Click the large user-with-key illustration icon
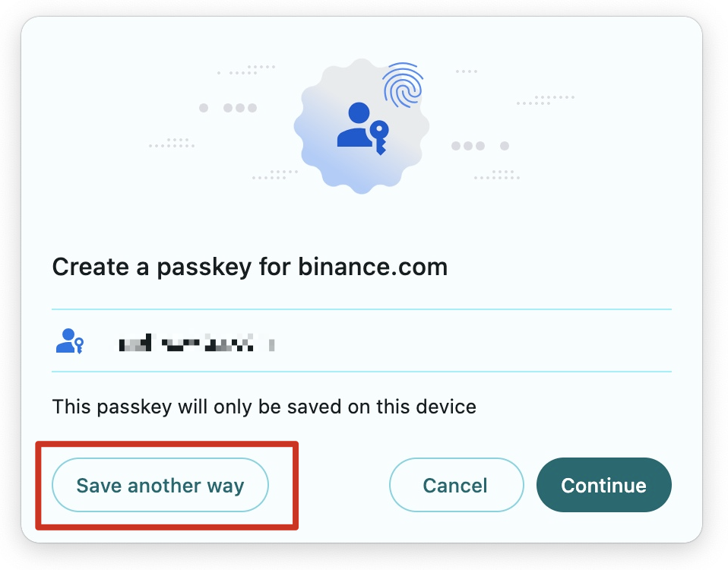Image resolution: width=728 pixels, height=570 pixels. (362, 127)
